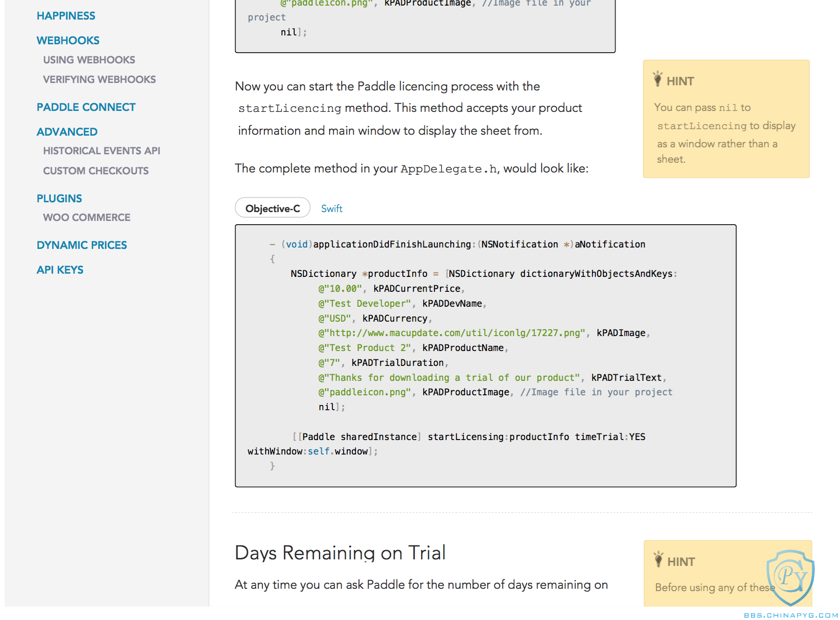The height and width of the screenshot is (620, 840).
Task: Click the kPADCurrency code line
Action: [375, 318]
